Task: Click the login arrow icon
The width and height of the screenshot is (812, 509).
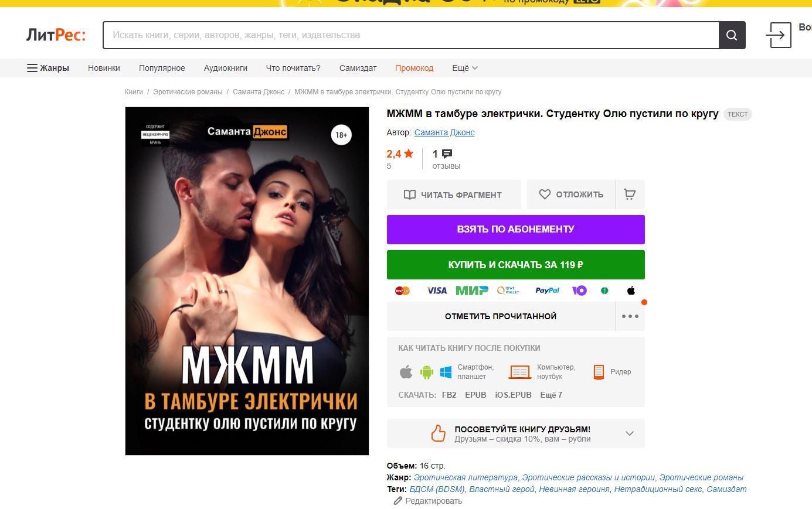Action: 778,35
